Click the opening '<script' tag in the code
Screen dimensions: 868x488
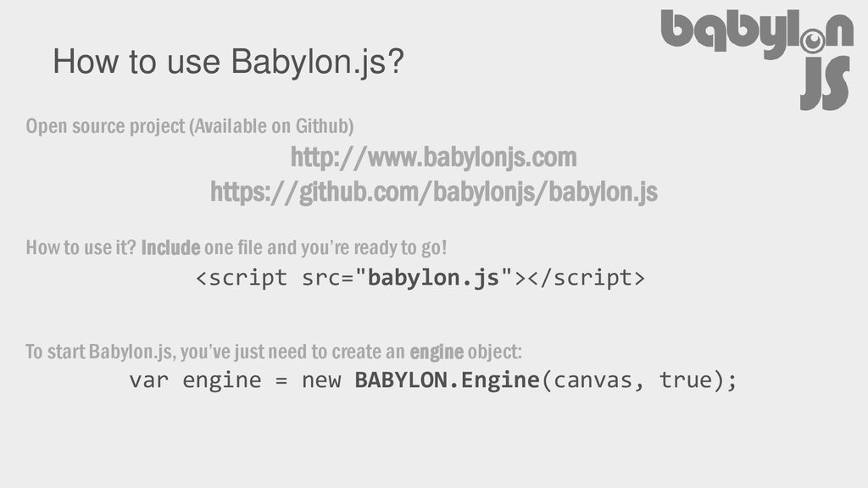[242, 278]
